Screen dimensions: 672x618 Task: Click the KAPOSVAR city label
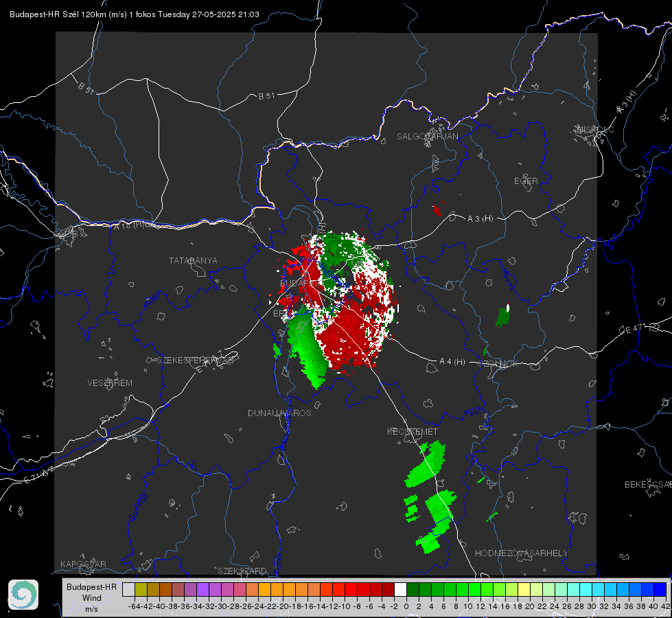pyautogui.click(x=83, y=564)
